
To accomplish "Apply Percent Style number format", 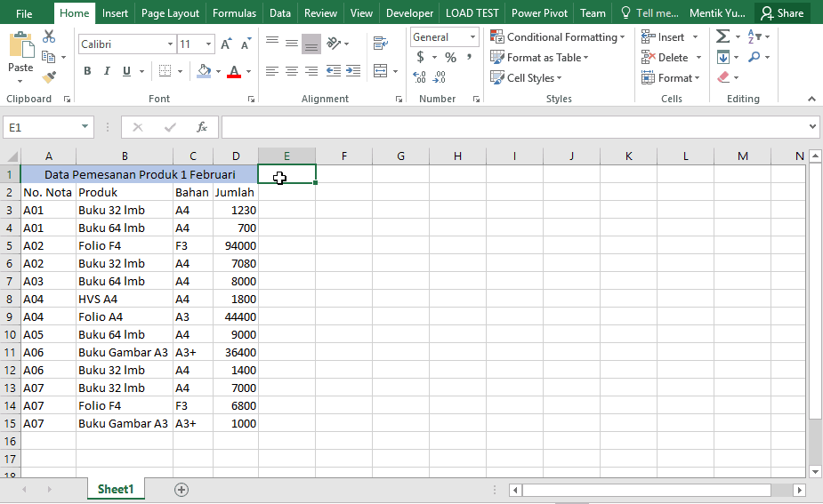I will (x=450, y=57).
